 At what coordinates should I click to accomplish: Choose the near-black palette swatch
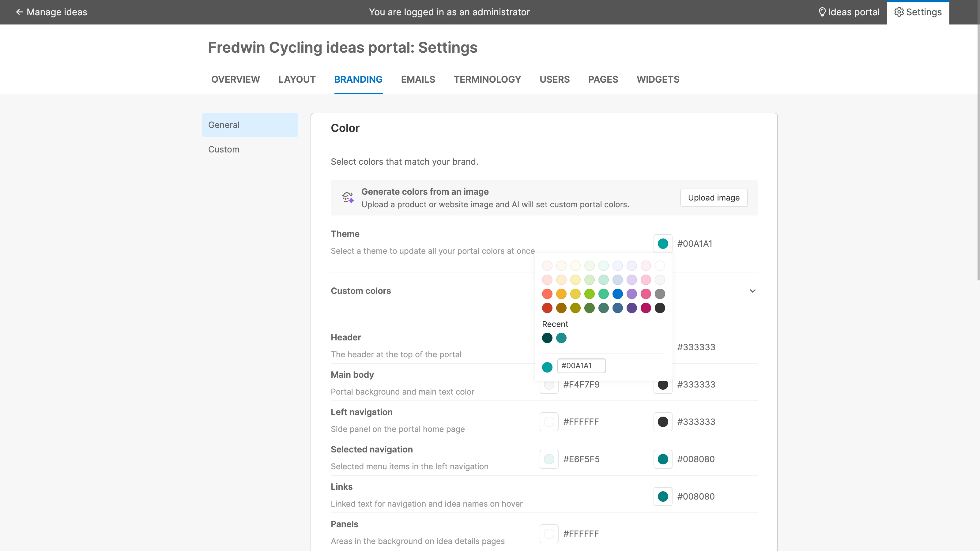coord(660,308)
